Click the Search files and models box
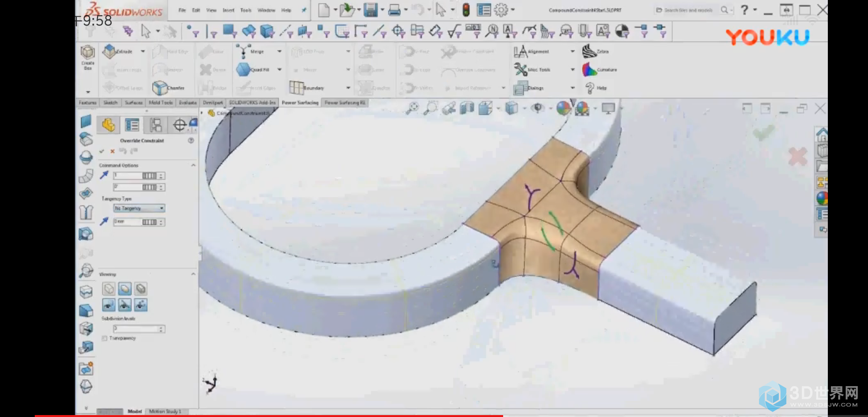The width and height of the screenshot is (868, 417). [x=688, y=10]
